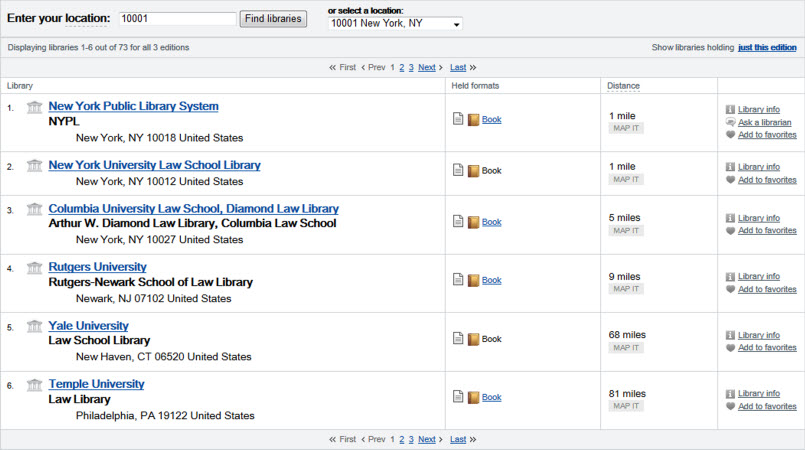The height and width of the screenshot is (450, 805).
Task: Open the Temple University link
Action: tap(97, 384)
